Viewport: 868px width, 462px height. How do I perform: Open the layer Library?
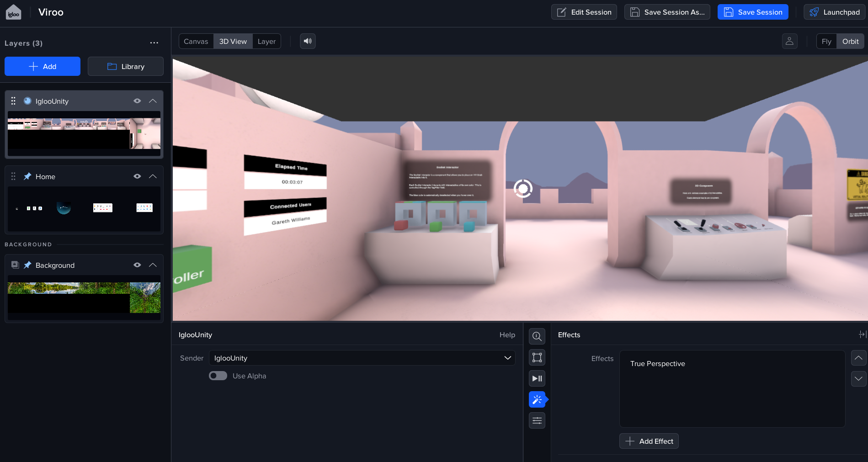click(x=126, y=66)
